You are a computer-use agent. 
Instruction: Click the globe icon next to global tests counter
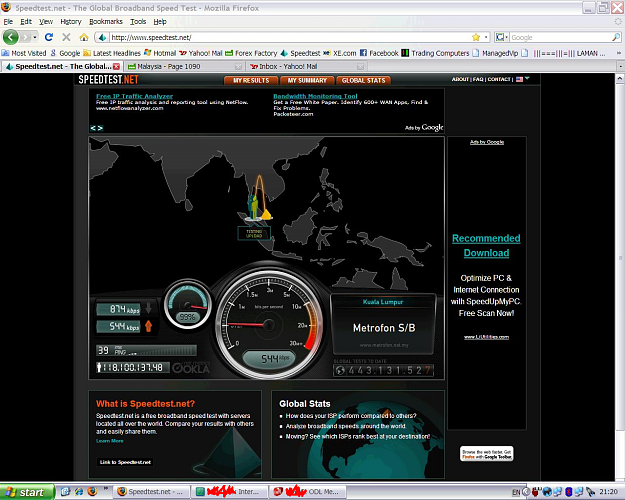point(340,370)
